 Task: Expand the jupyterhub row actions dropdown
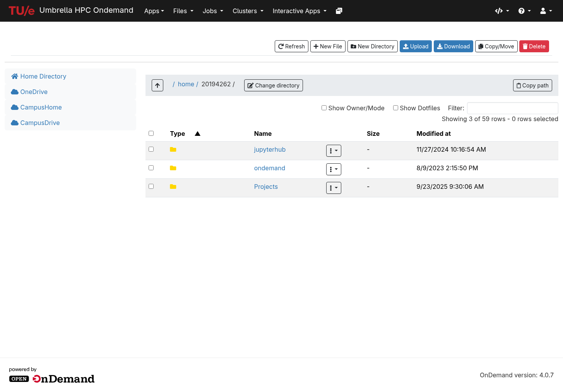334,151
